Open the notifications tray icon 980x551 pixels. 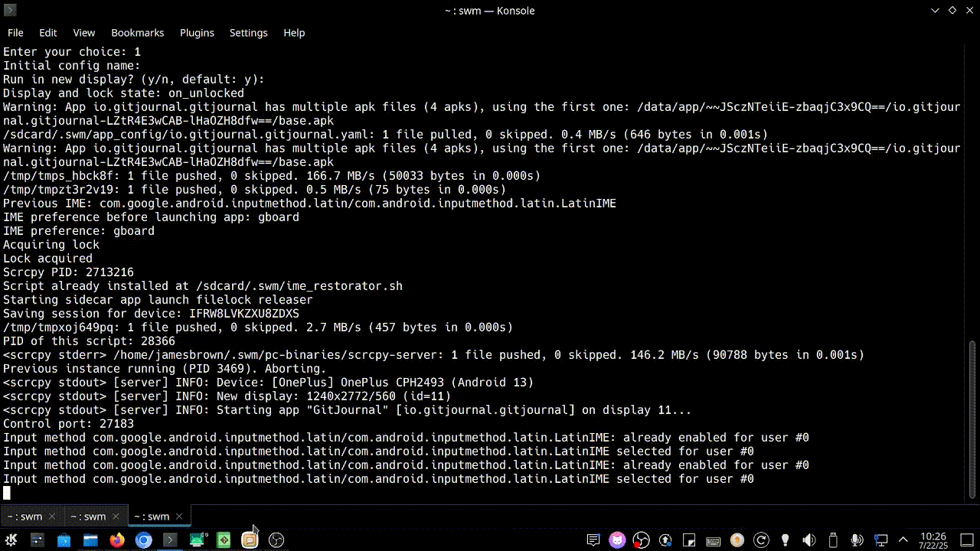593,540
